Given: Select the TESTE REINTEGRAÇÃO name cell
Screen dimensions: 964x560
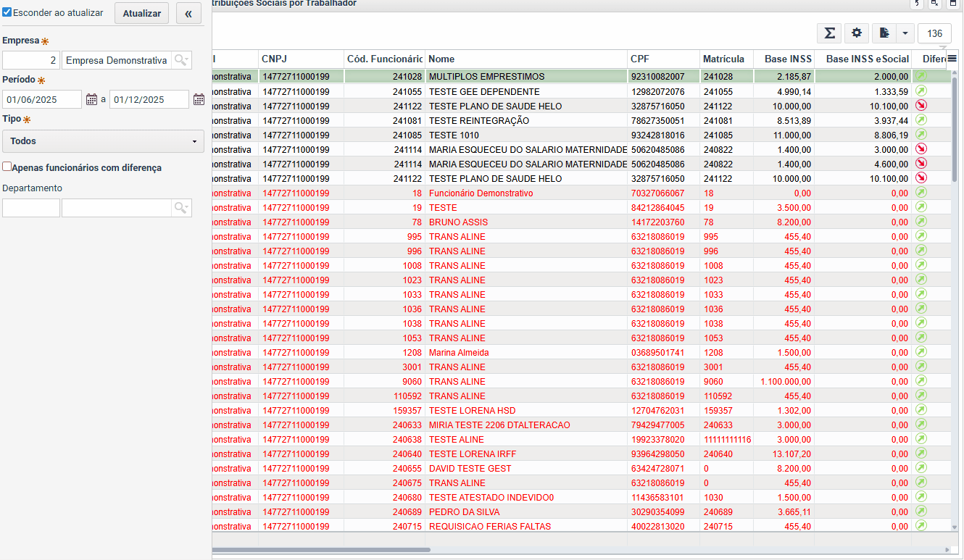Looking at the screenshot, I should [526, 120].
